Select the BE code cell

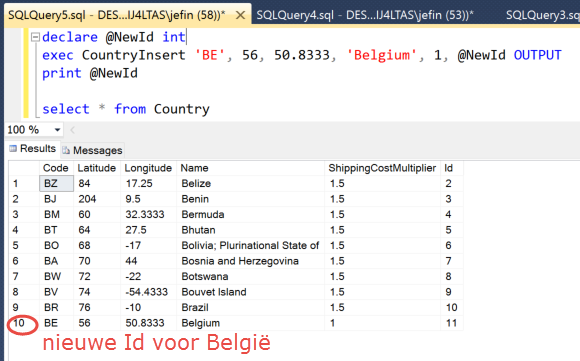[x=57, y=323]
